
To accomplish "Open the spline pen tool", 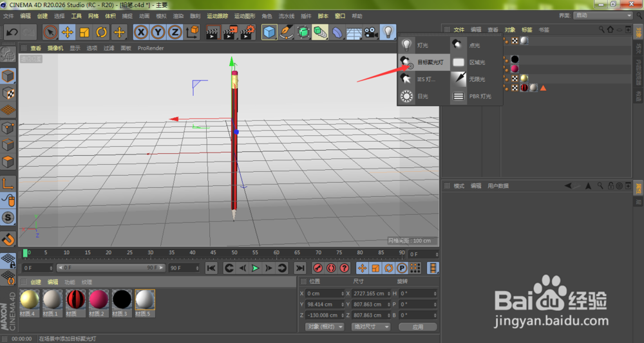I will [x=287, y=32].
